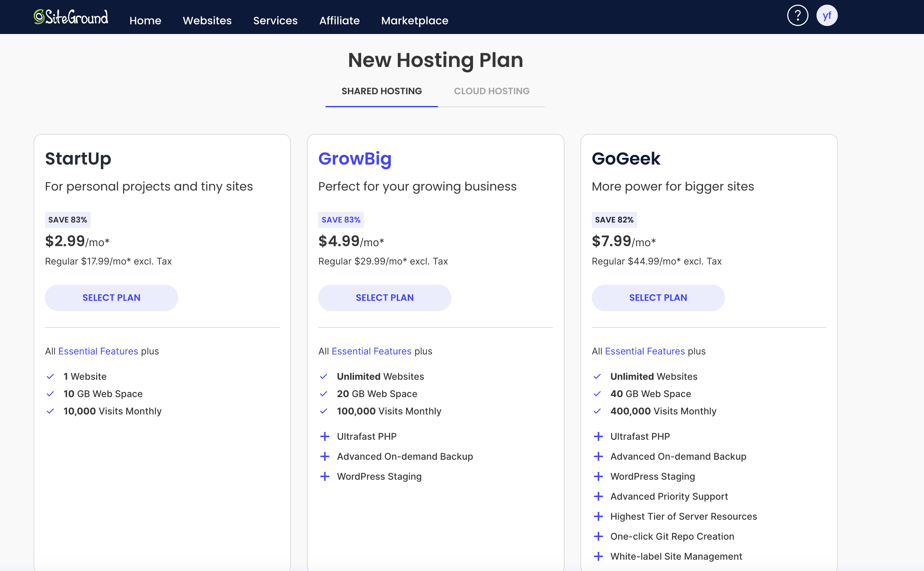Screen dimensions: 924x571
Task: Click 'One-click Git Repo Creation' feature text
Action: click(672, 536)
